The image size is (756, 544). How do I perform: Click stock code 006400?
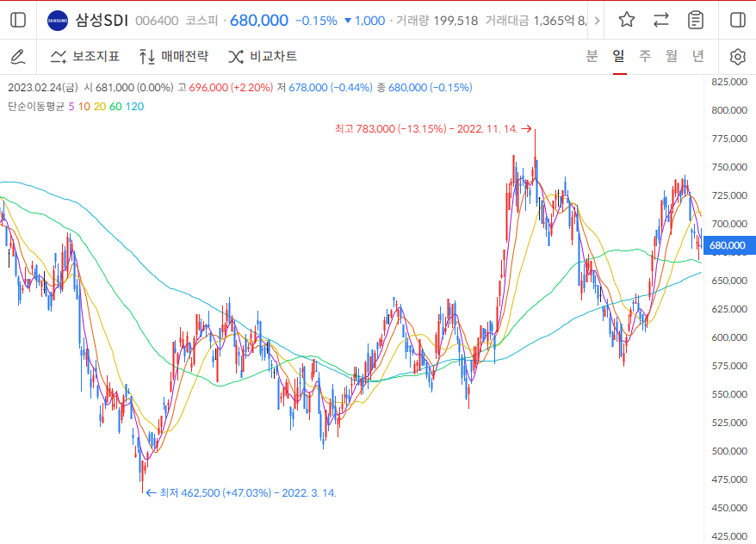point(157,21)
